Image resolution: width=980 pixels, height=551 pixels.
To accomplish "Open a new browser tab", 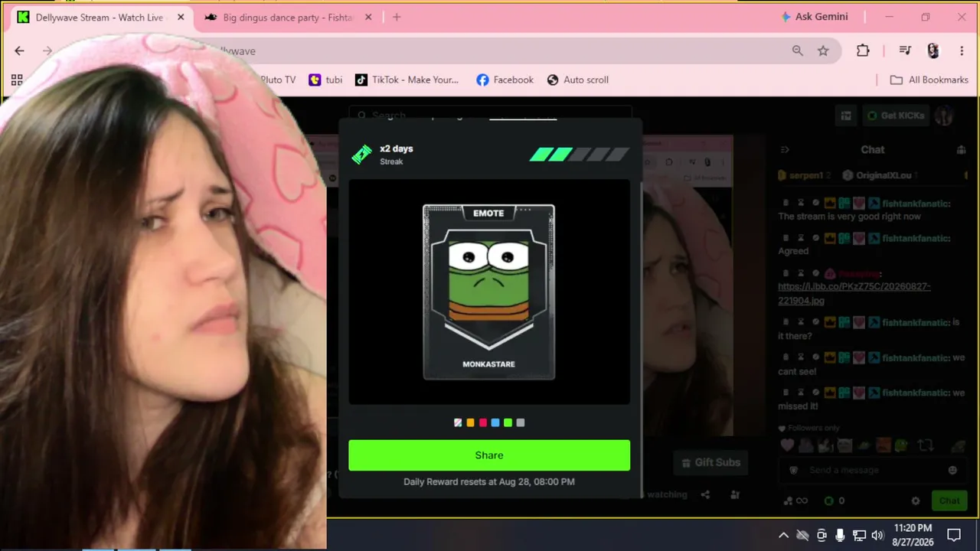I will click(x=397, y=17).
